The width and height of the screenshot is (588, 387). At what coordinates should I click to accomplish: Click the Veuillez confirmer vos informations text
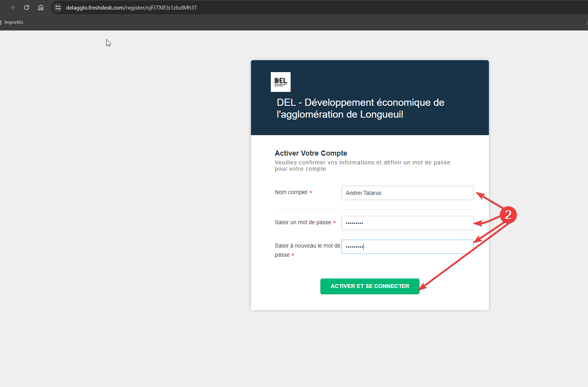coord(362,166)
